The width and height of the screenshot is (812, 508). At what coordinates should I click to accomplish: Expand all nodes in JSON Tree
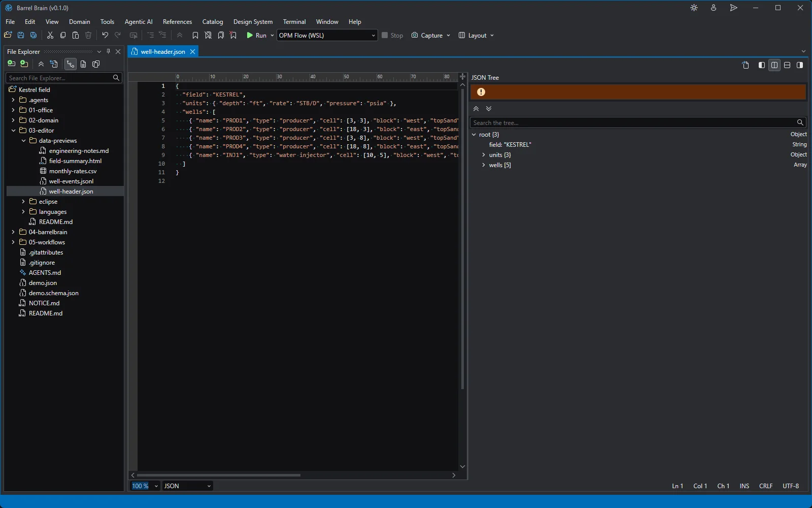coord(489,109)
